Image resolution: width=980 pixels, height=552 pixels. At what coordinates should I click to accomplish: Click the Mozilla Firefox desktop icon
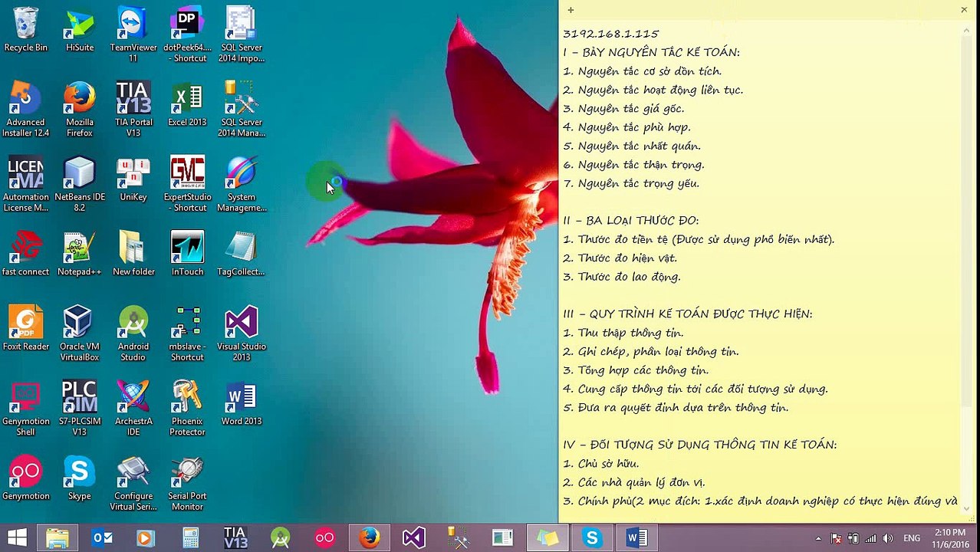80,109
